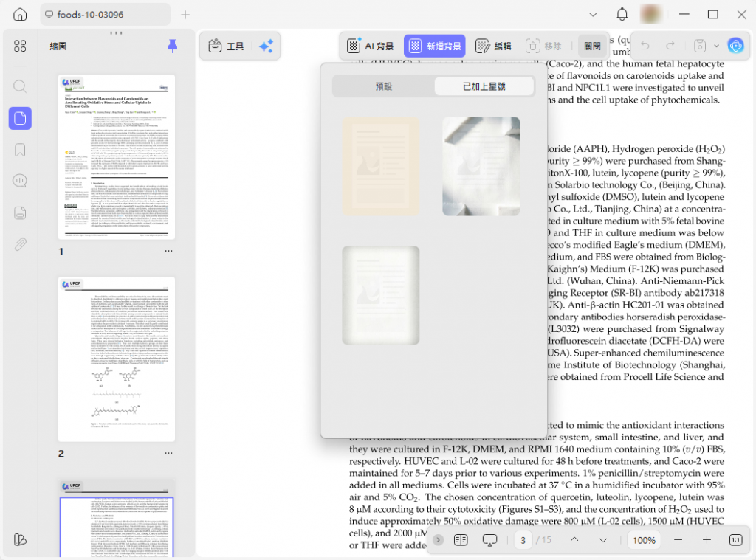Screen dimensions: 756x560
Task: Go to the home screen icon
Action: click(x=20, y=15)
